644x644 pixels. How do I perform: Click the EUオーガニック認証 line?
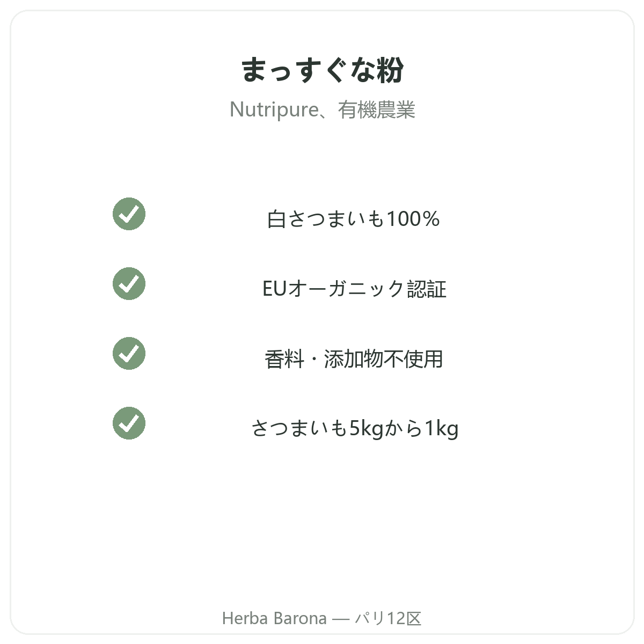point(354,289)
